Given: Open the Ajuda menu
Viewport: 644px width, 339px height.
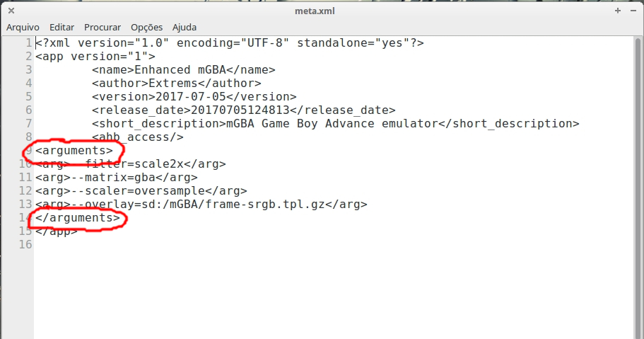Looking at the screenshot, I should 185,27.
